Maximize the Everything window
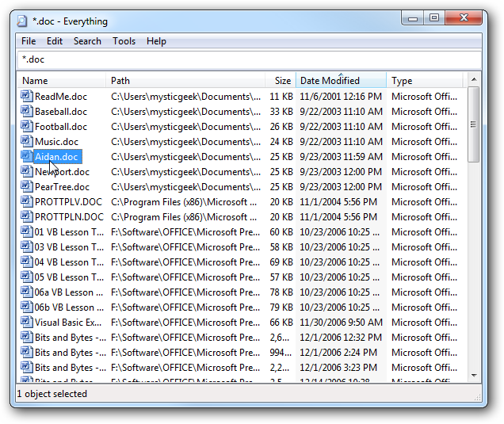The image size is (504, 424). click(434, 18)
